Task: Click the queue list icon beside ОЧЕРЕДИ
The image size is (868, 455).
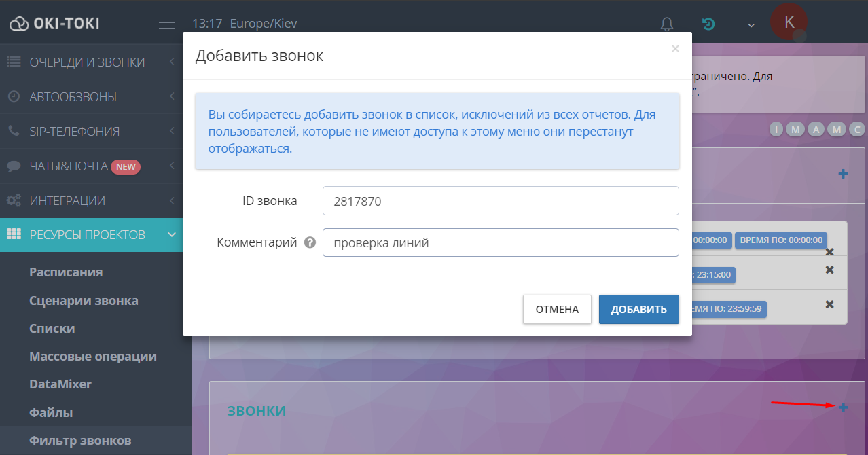Action: [14, 62]
